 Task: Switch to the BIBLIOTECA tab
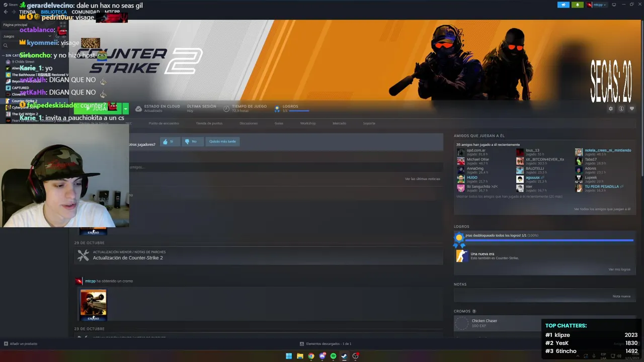pos(54,12)
